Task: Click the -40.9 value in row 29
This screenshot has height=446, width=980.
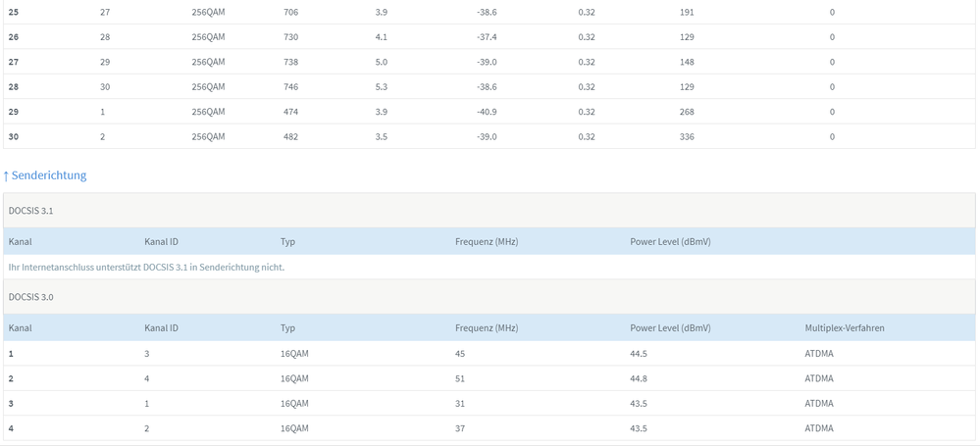Action: (487, 112)
